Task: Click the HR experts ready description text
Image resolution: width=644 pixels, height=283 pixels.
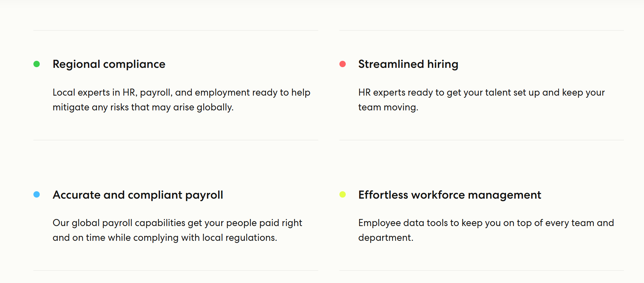Action: point(482,100)
